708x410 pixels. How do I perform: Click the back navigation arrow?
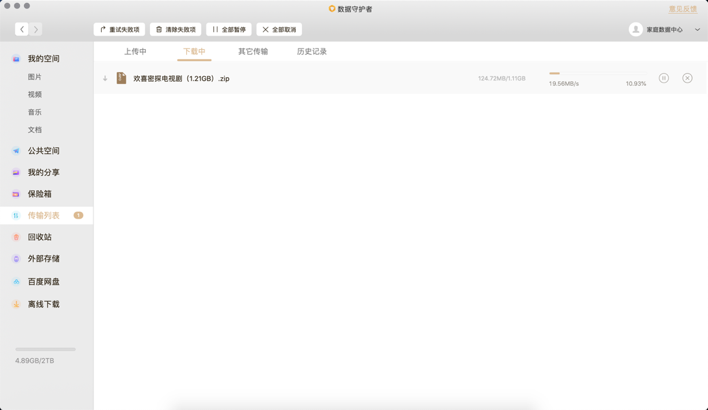pyautogui.click(x=22, y=30)
